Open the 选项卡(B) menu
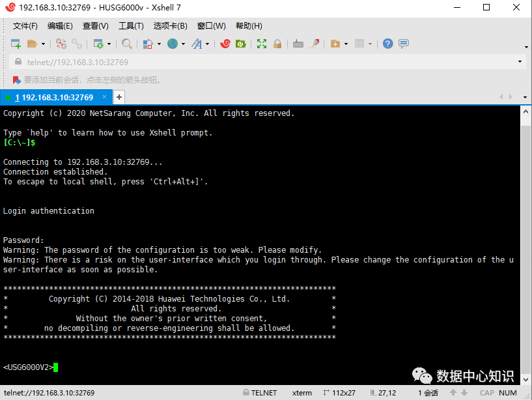This screenshot has height=400, width=532. [171, 26]
